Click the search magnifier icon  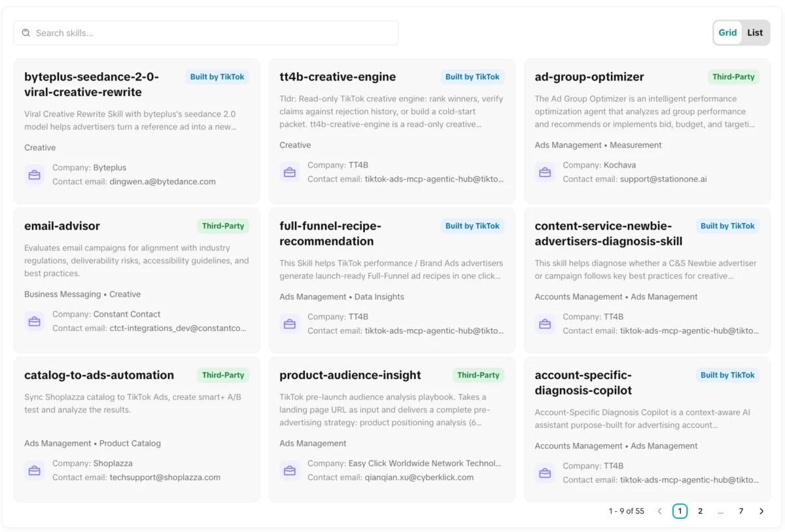[x=26, y=33]
